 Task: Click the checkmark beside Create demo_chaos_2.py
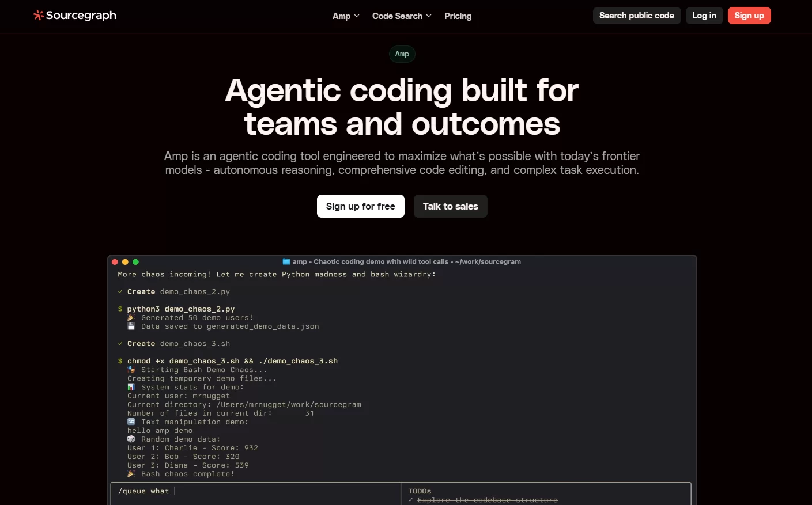[x=120, y=292]
